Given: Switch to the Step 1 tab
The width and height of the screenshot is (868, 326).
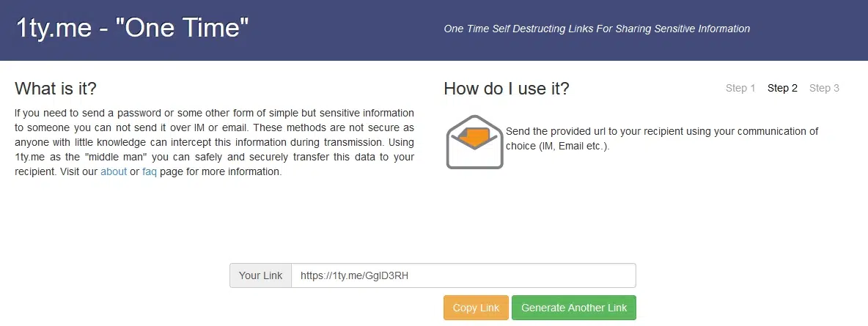Looking at the screenshot, I should tap(740, 88).
